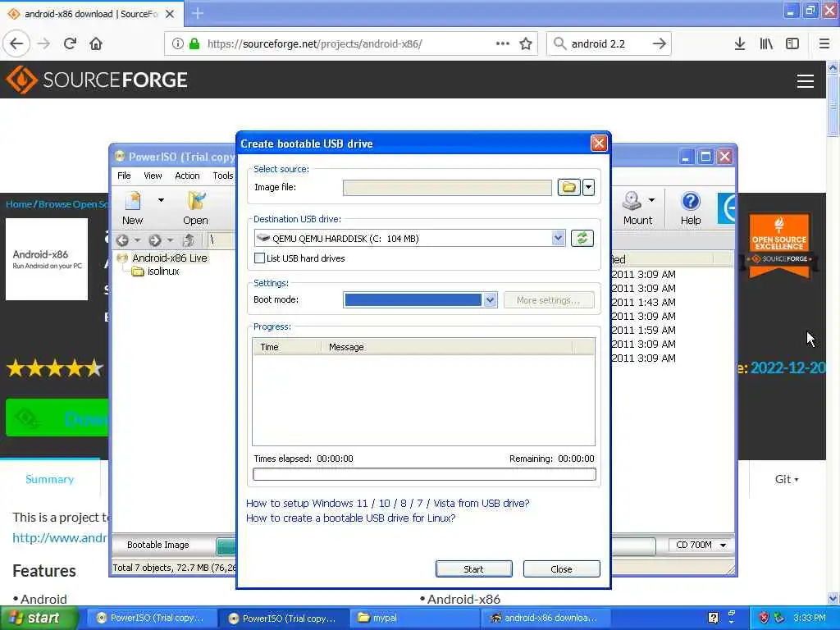This screenshot has height=630, width=840.
Task: Click the Help icon in PowerISO
Action: tap(691, 208)
